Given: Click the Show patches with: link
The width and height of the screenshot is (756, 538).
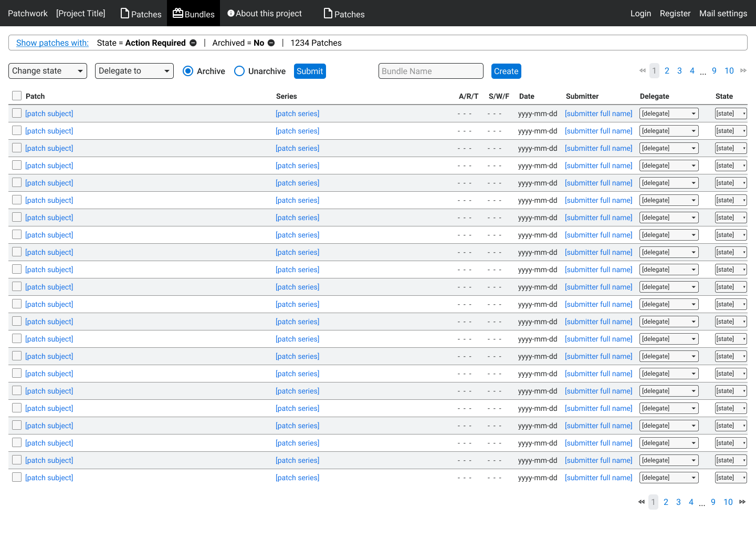Looking at the screenshot, I should 52,43.
